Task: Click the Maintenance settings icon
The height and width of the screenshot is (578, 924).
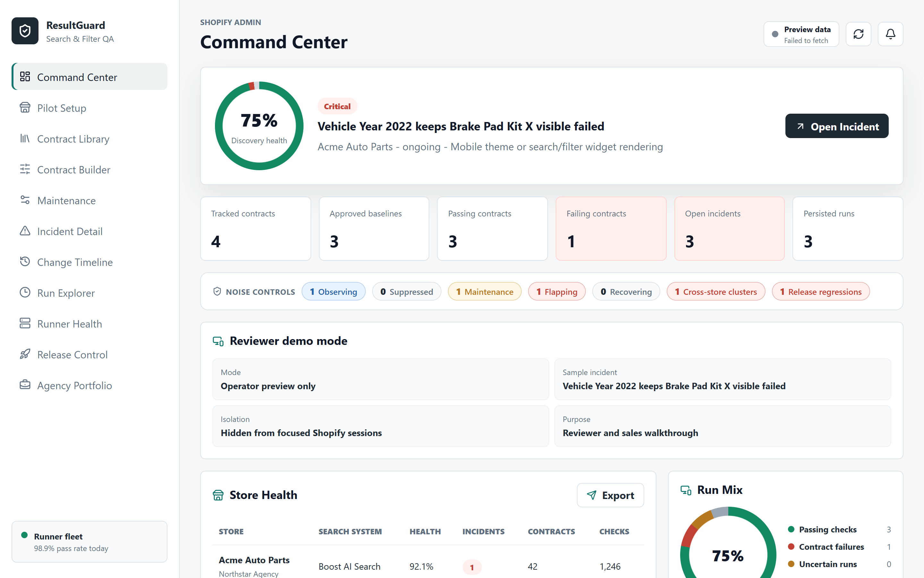Action: pos(25,200)
